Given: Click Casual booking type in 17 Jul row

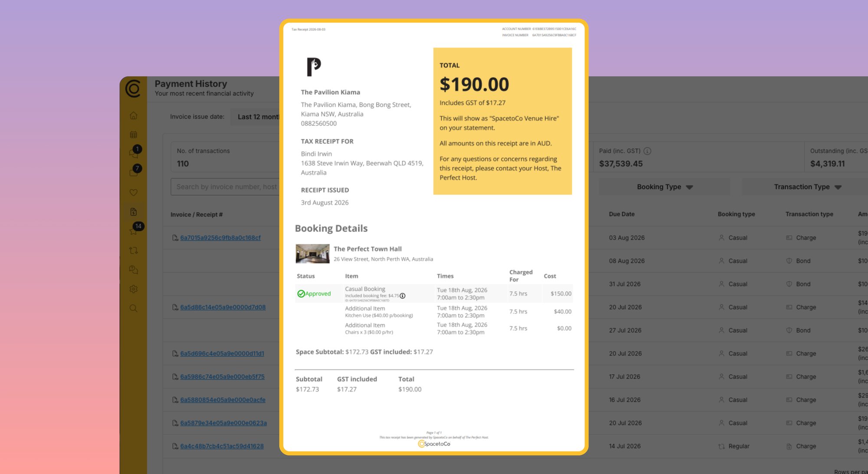Looking at the screenshot, I should (738, 377).
